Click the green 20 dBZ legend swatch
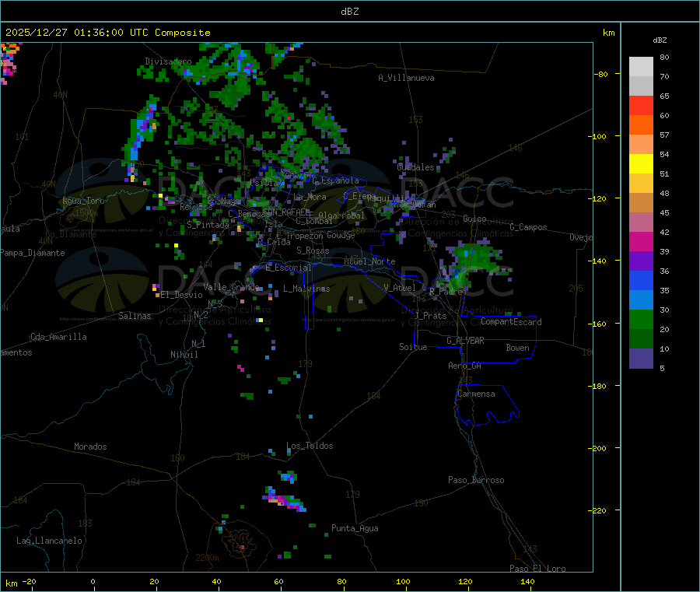Viewport: 700px width, 592px height. (x=641, y=319)
